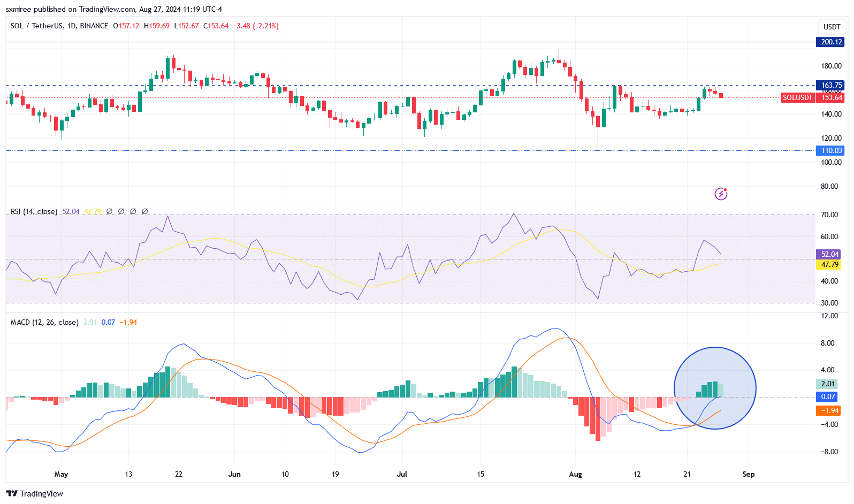This screenshot has height=504, width=854.
Task: Click the change value −3.48 (−2.21%)
Action: (x=256, y=26)
